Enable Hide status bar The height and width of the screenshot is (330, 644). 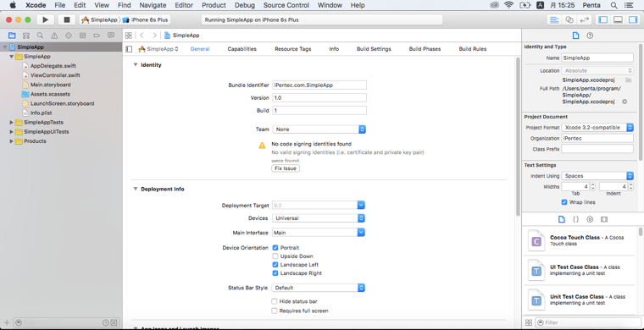click(x=275, y=301)
